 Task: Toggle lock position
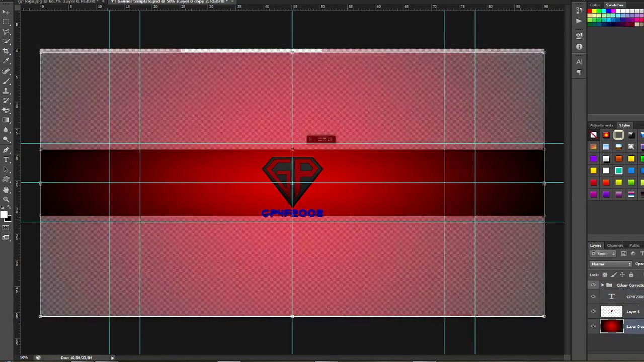pyautogui.click(x=622, y=275)
